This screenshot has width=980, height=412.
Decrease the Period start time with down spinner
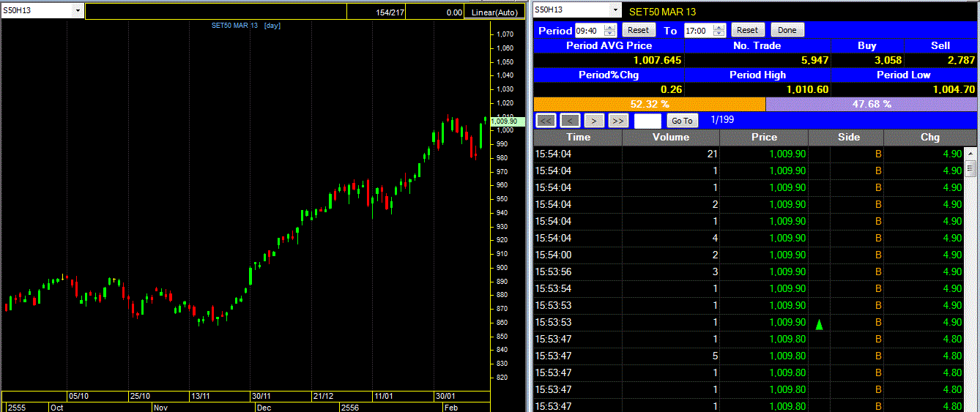pos(610,34)
